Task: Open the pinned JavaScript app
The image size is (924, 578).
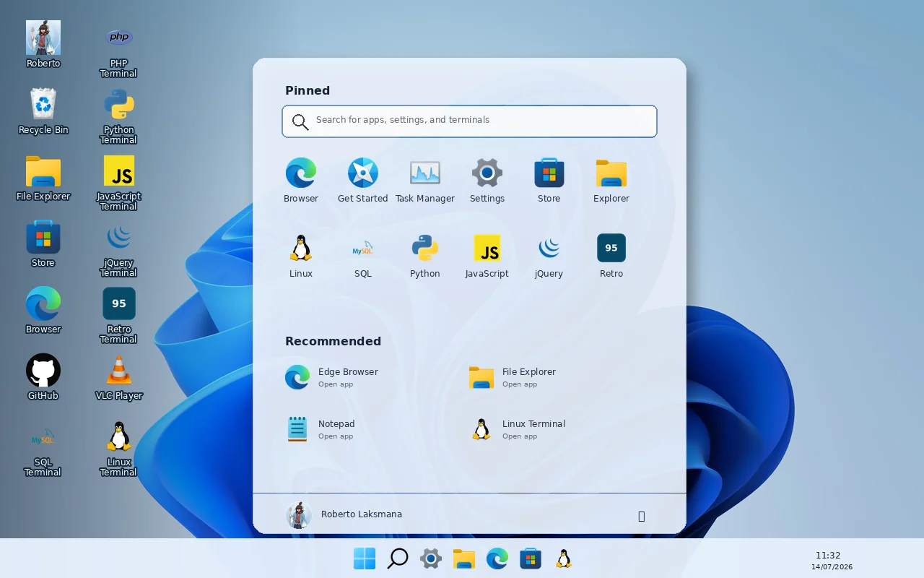Action: 487,256
